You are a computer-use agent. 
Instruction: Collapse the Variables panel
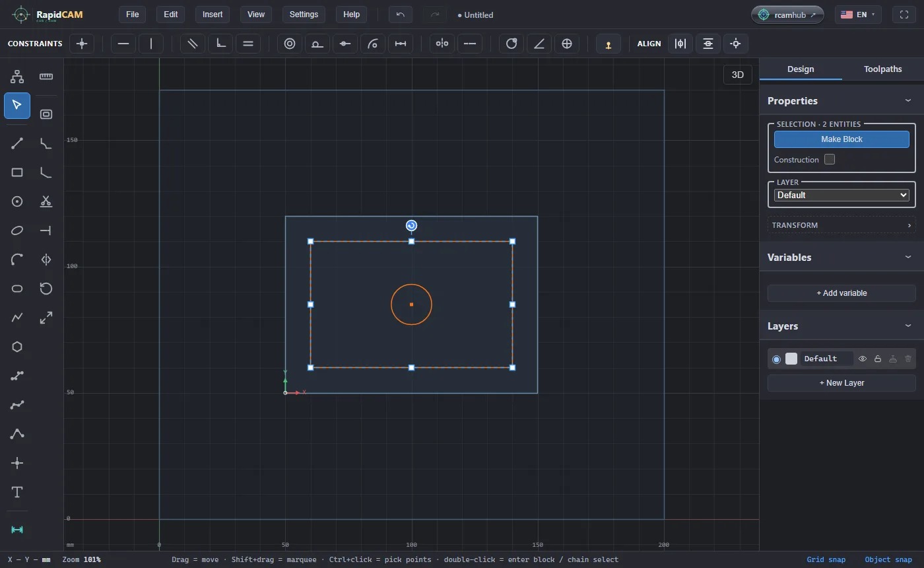pos(908,258)
